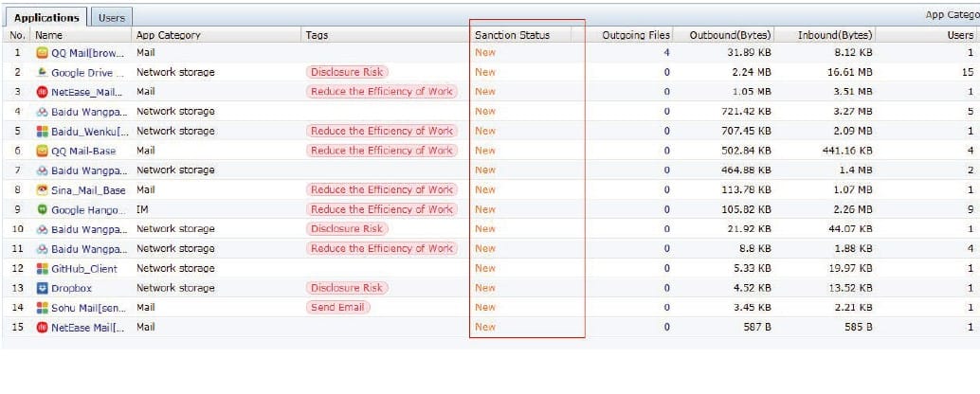Click the New sanction status for Dropbox

tap(485, 288)
